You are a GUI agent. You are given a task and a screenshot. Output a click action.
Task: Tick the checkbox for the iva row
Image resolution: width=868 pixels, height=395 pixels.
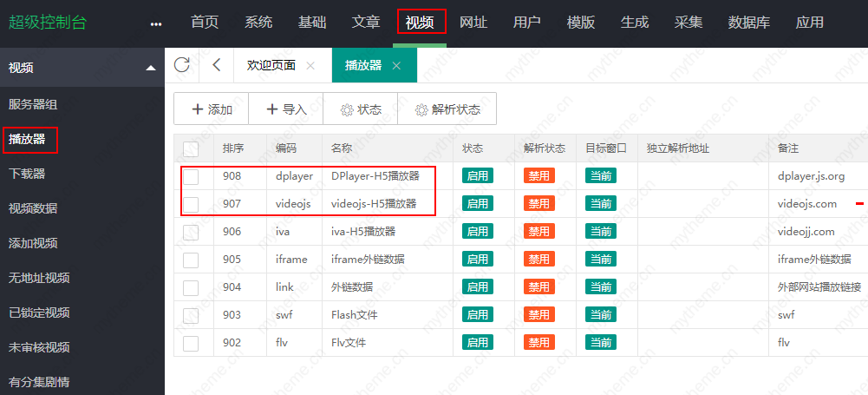191,232
